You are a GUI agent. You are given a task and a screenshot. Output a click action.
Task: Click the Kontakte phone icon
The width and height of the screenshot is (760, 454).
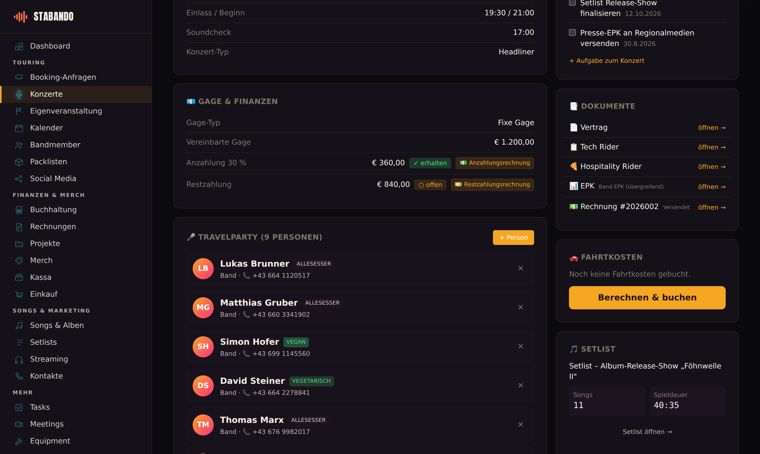pyautogui.click(x=19, y=376)
